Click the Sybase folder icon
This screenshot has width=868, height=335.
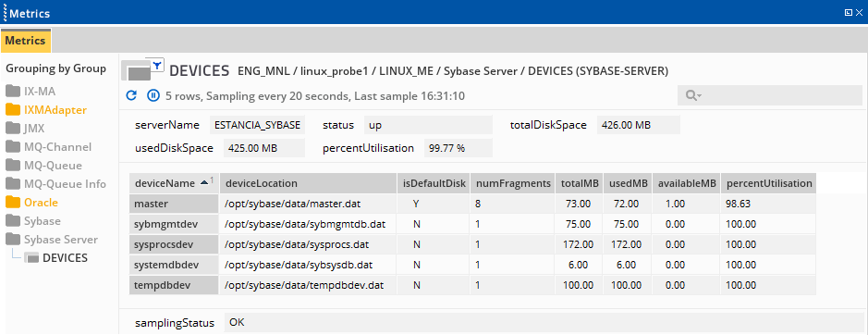(x=13, y=221)
